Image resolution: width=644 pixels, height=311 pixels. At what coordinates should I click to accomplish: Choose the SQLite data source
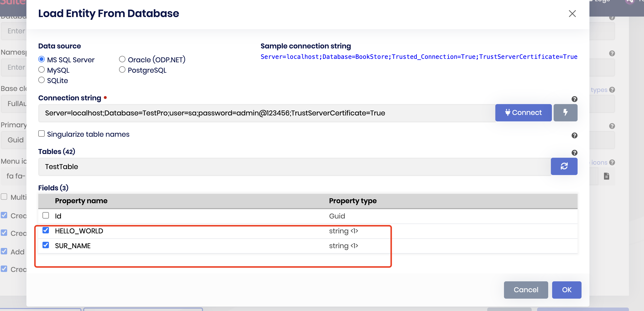click(x=41, y=80)
